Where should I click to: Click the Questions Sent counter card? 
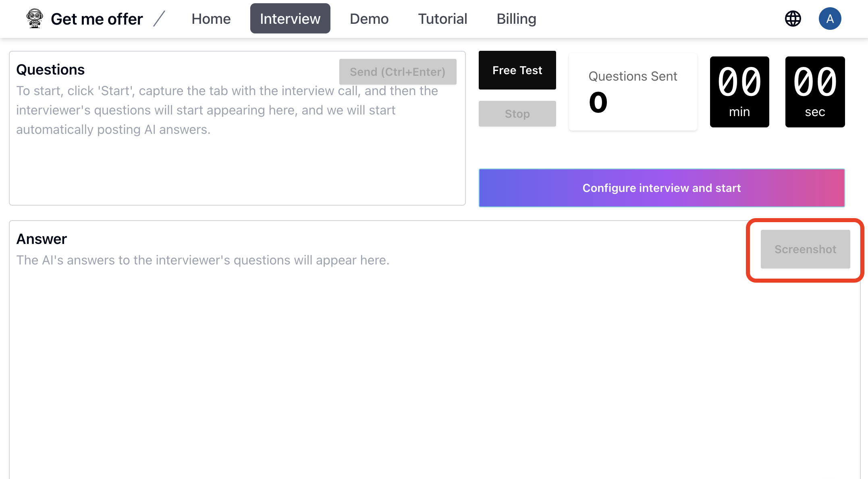tap(633, 92)
